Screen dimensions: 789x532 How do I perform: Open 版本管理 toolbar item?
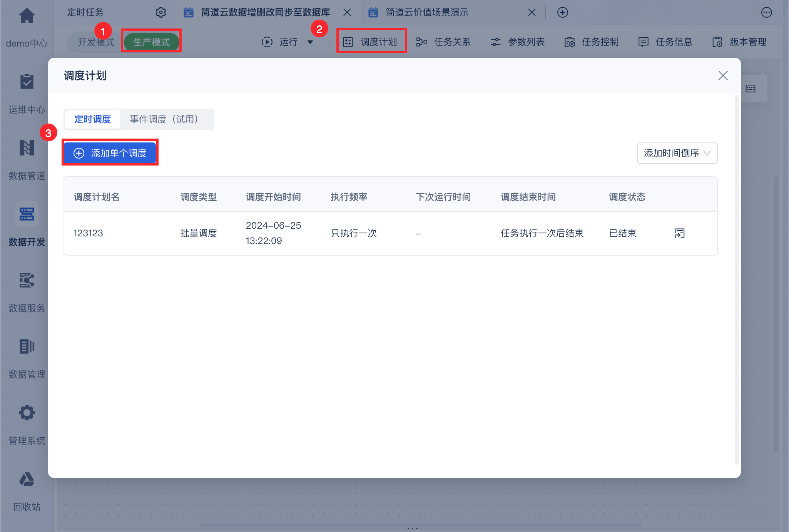[x=739, y=42]
